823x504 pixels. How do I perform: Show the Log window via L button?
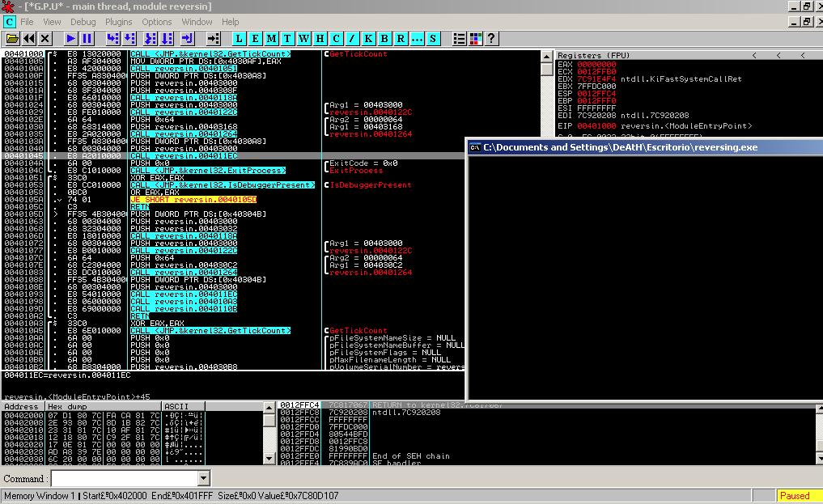click(x=239, y=39)
